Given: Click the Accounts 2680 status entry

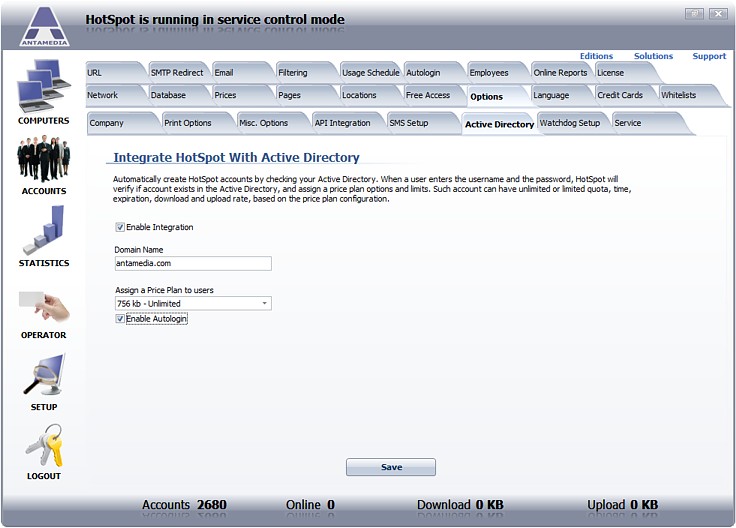Looking at the screenshot, I should click(x=184, y=505).
